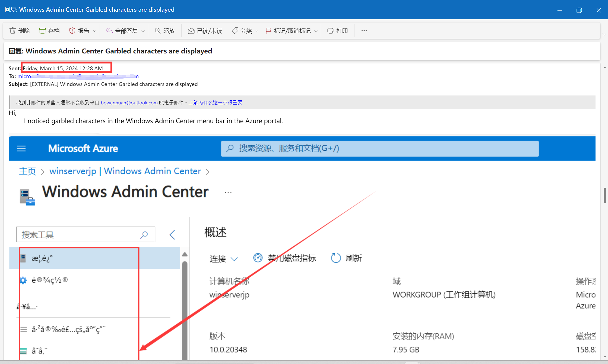Click installed memory value 7.95 GB
Viewport: 608px width, 364px height.
point(406,350)
